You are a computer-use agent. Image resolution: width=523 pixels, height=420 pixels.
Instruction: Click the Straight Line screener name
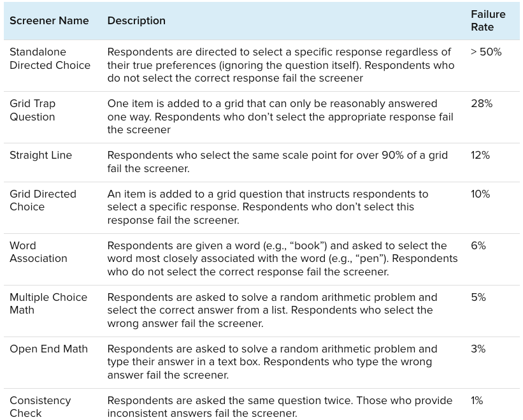click(x=41, y=156)
